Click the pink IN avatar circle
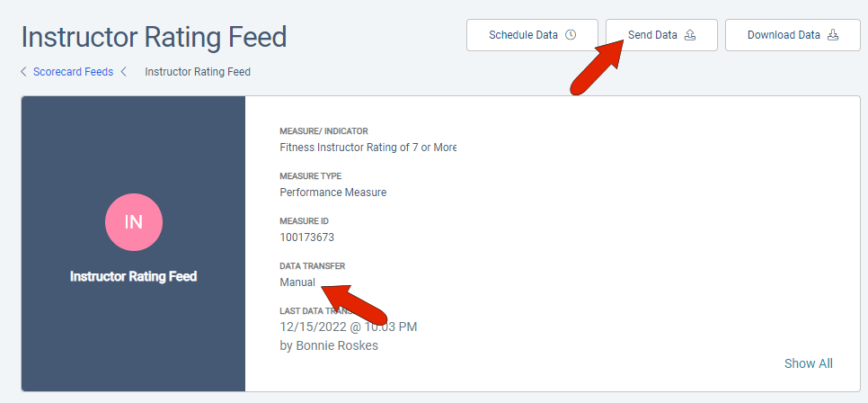868x403 pixels. (134, 222)
